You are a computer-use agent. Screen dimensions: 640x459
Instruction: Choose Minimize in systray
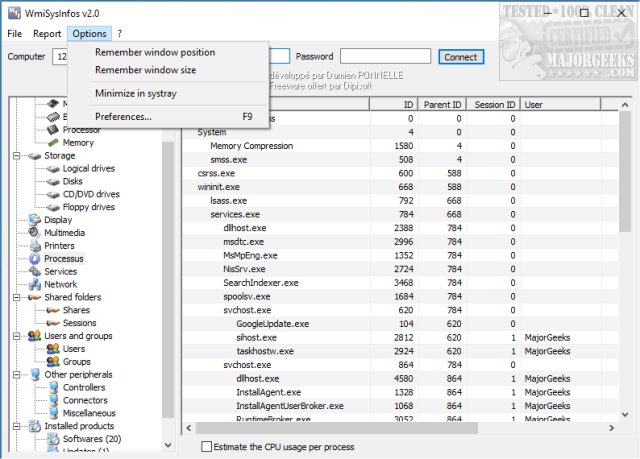[x=168, y=93]
